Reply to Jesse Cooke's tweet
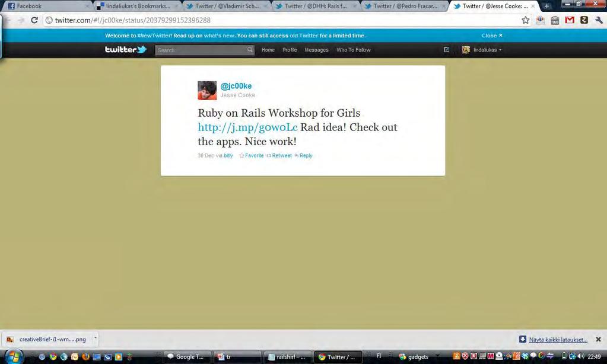This screenshot has width=607, height=364. click(x=304, y=155)
